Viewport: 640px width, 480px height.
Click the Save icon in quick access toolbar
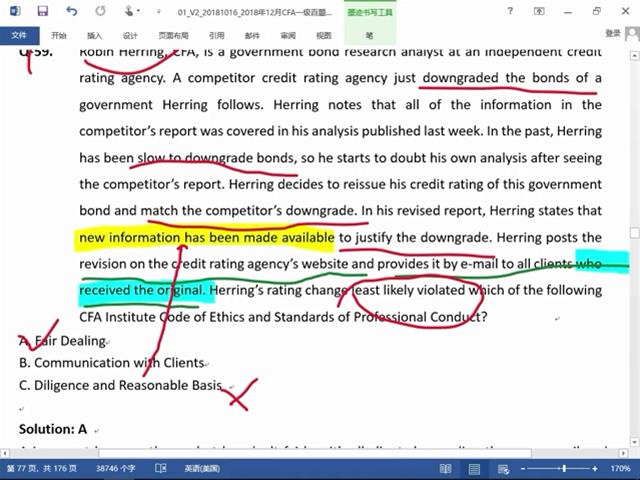(42, 12)
